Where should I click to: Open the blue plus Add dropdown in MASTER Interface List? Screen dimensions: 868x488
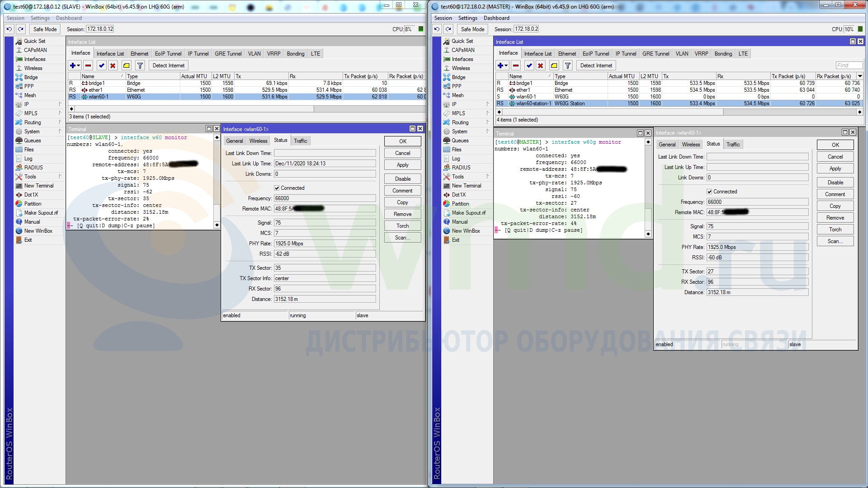(502, 66)
